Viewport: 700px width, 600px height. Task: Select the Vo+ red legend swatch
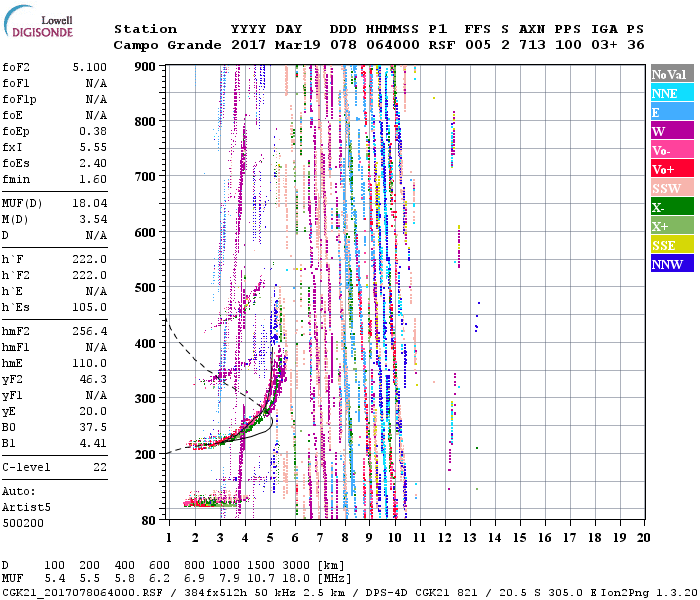point(671,169)
